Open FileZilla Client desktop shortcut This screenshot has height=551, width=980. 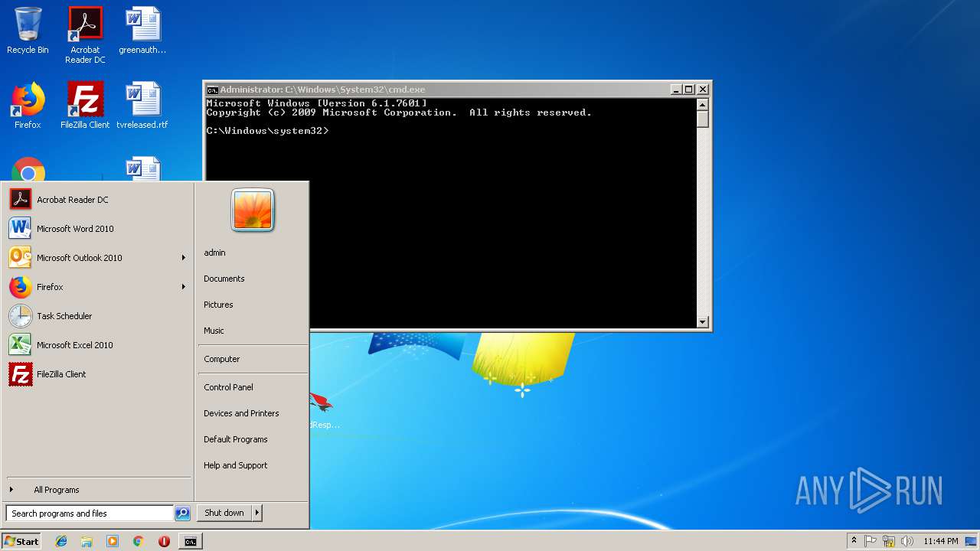click(x=85, y=106)
